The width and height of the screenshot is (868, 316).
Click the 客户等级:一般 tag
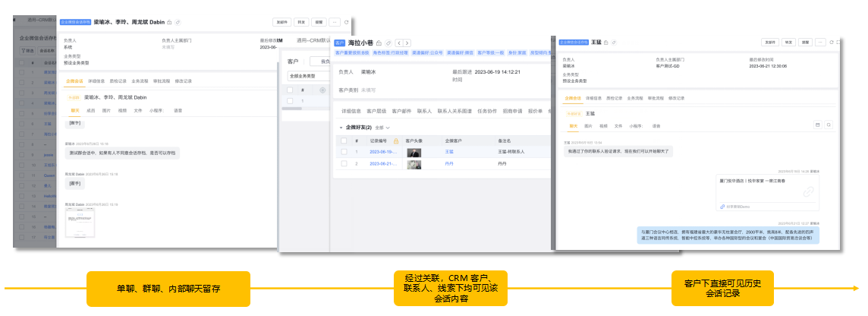pos(490,52)
